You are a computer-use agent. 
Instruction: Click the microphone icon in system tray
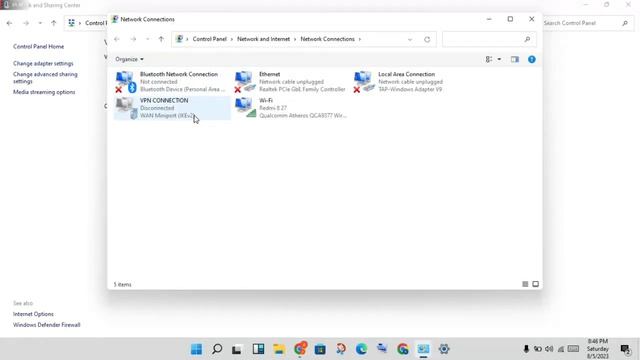[x=526, y=349]
